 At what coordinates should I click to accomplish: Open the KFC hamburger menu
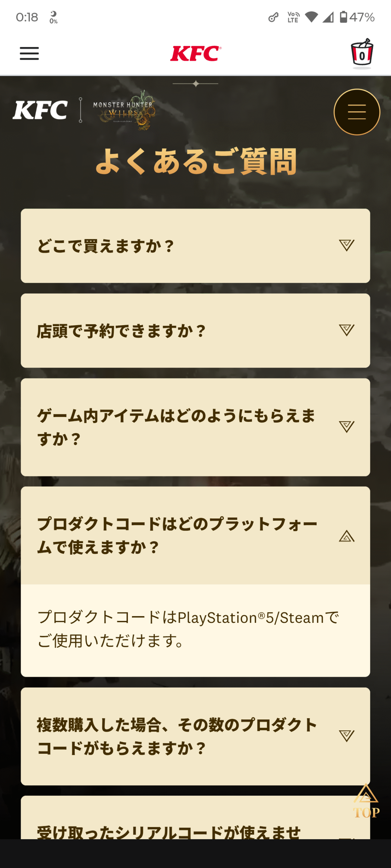click(29, 54)
